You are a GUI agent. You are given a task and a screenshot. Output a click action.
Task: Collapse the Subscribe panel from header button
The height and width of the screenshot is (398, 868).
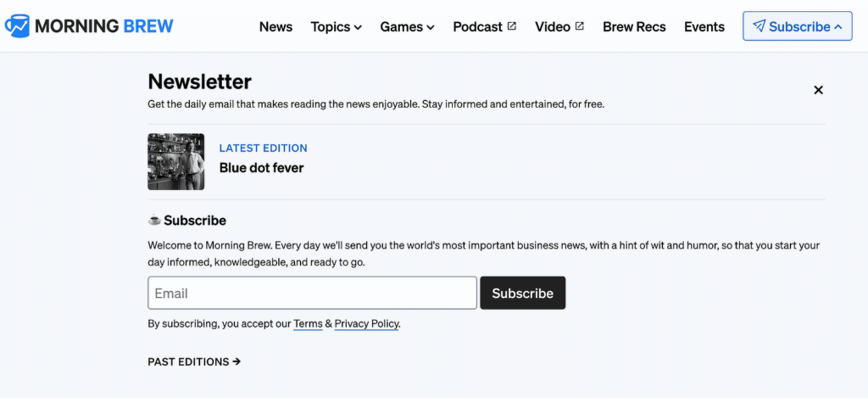tap(797, 26)
